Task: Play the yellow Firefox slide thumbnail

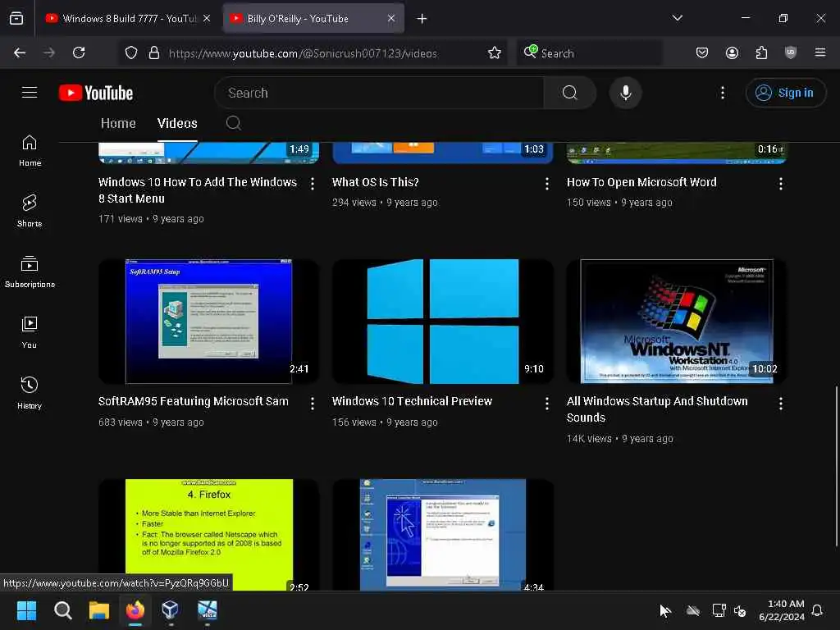Action: 208,535
